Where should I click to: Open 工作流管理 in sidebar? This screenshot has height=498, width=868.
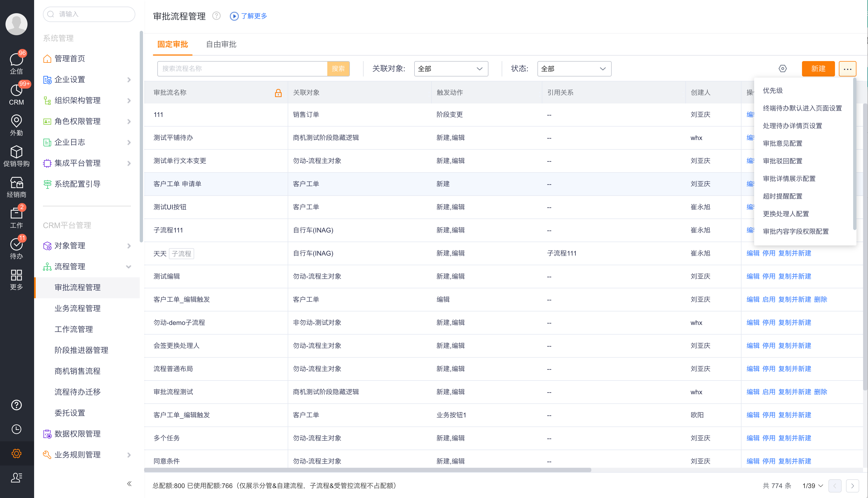[x=73, y=329]
